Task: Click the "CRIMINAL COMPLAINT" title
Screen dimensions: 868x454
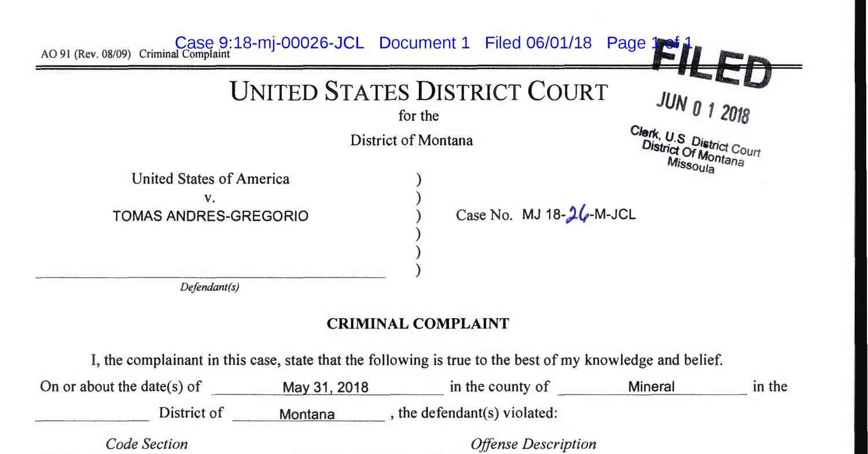Action: pos(418,324)
